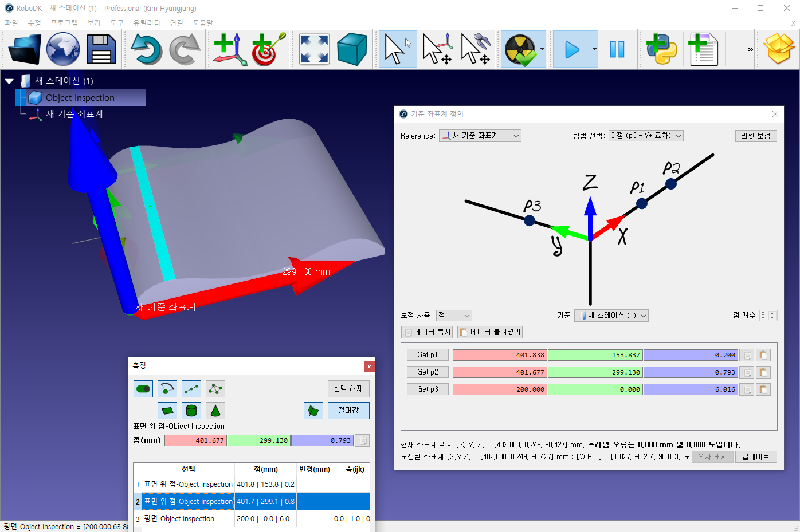The height and width of the screenshot is (532, 800).
Task: Copy the Get p2 row values
Action: (x=747, y=372)
